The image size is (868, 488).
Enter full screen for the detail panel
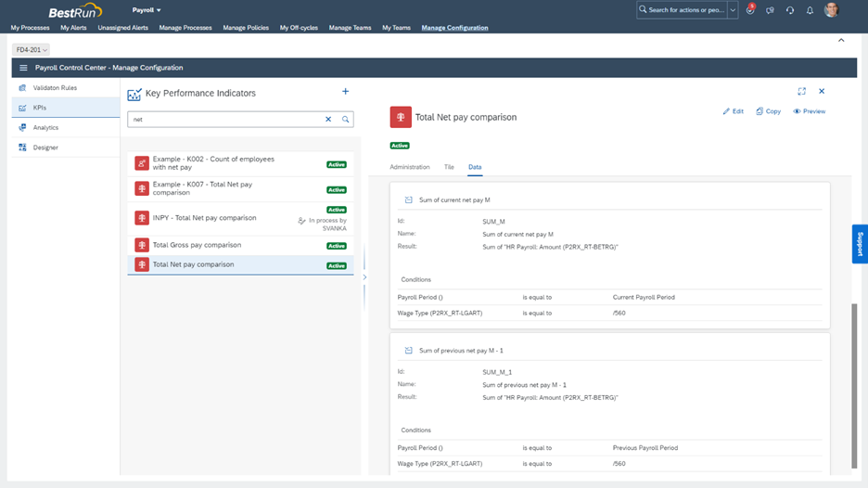click(x=802, y=91)
